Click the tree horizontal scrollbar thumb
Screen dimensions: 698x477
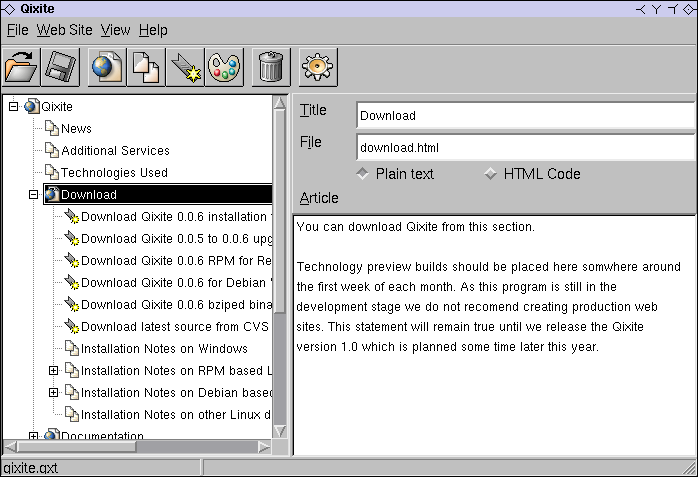[x=77, y=447]
